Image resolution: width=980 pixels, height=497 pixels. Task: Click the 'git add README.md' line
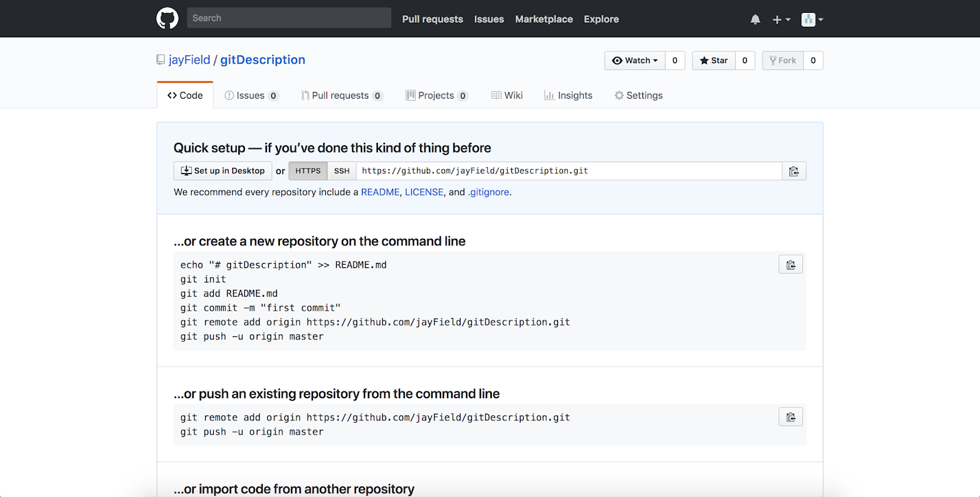229,294
